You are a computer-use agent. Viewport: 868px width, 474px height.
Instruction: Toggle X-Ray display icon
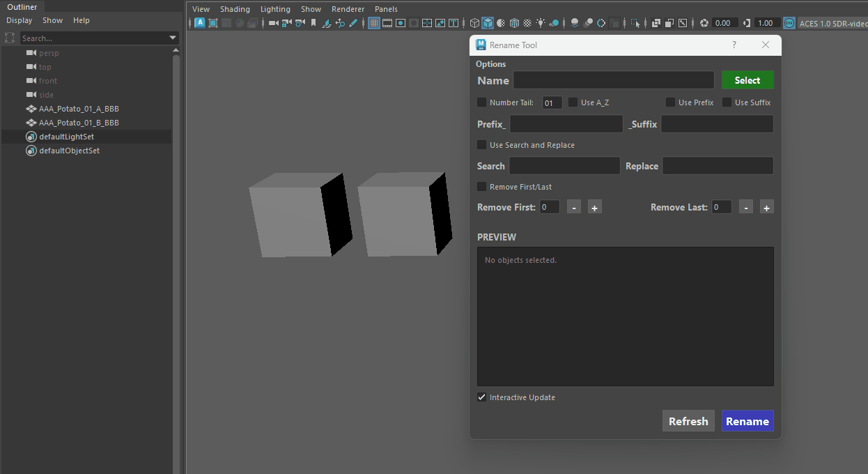656,23
